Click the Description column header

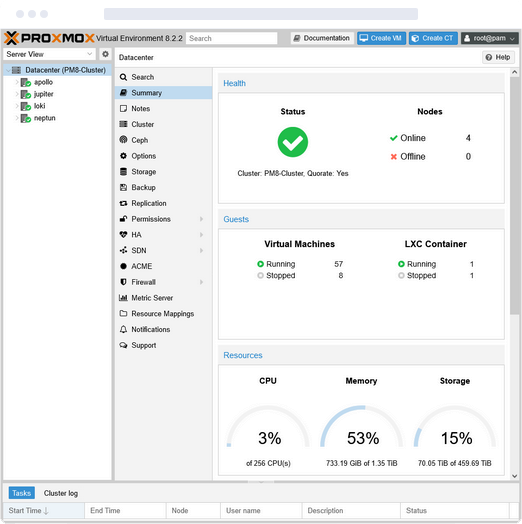click(351, 510)
